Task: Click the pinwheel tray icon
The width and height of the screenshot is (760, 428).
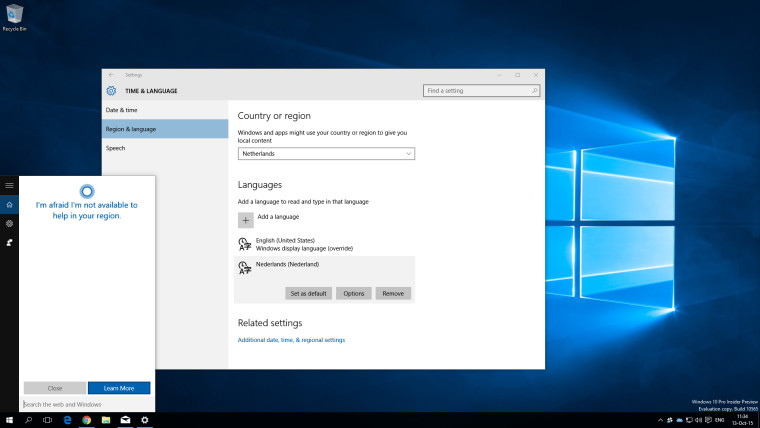Action: tap(670, 420)
